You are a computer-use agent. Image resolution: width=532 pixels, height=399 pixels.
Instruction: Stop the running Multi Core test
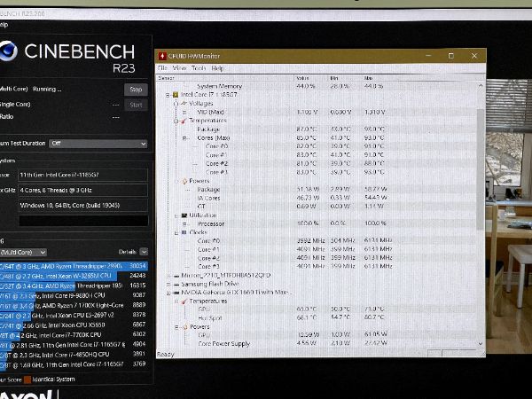(136, 90)
